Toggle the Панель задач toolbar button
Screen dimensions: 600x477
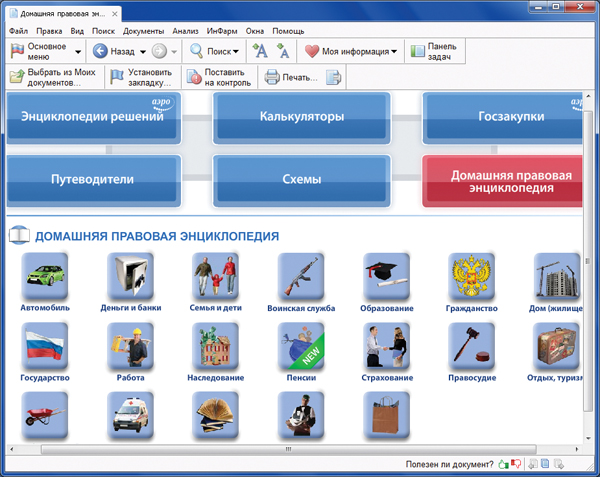(433, 51)
